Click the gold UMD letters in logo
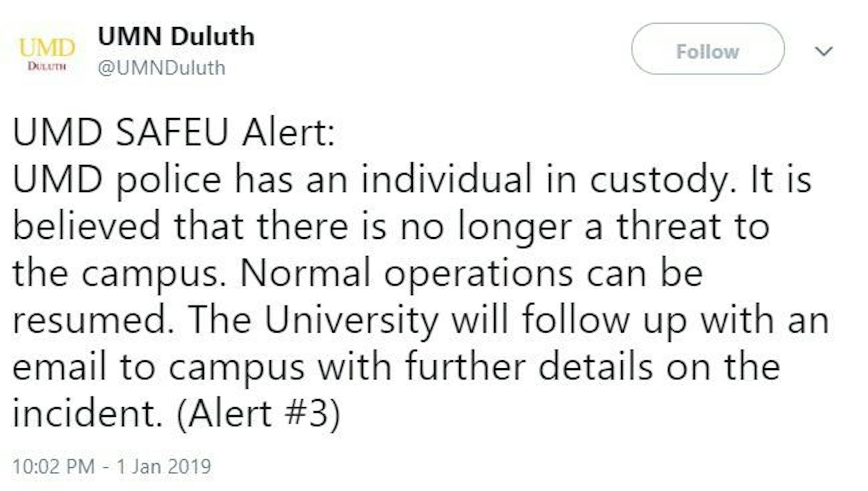The width and height of the screenshot is (868, 491). (x=47, y=48)
